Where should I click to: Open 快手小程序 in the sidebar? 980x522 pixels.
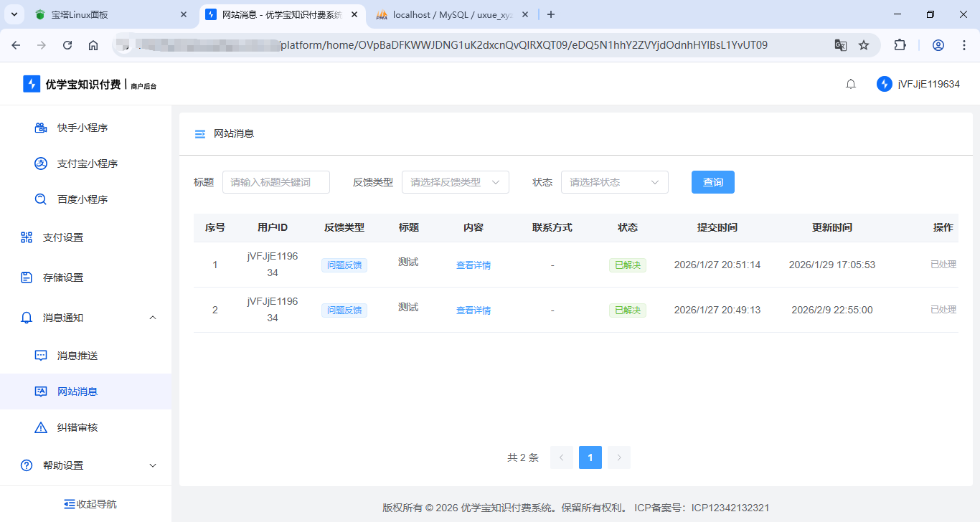point(82,128)
